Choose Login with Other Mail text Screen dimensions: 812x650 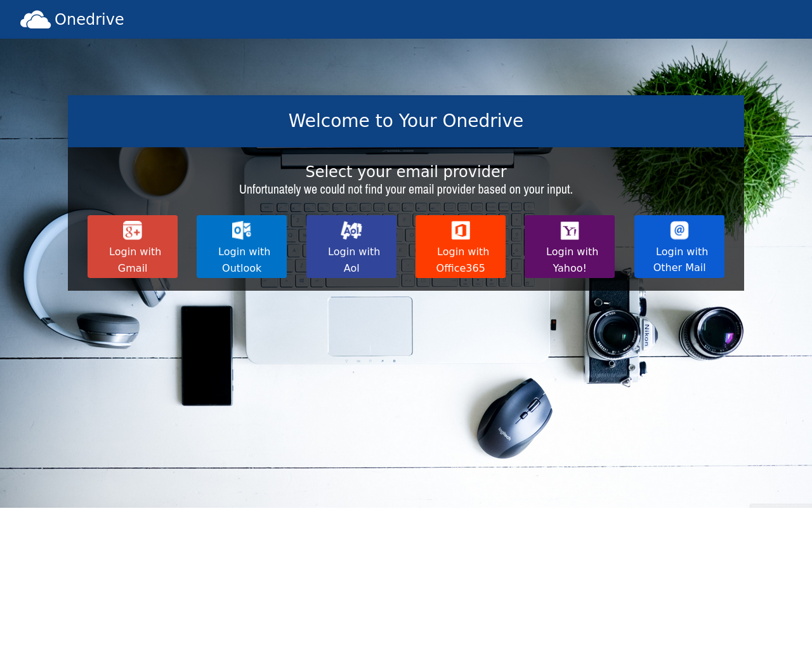(x=681, y=260)
